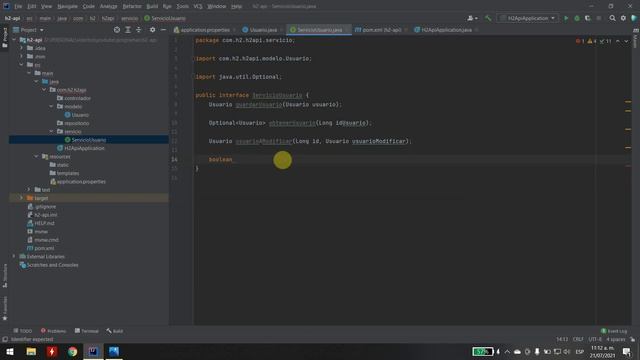This screenshot has height=360, width=640.
Task: Click servicio in the navigation breadcrumb
Action: tap(130, 18)
